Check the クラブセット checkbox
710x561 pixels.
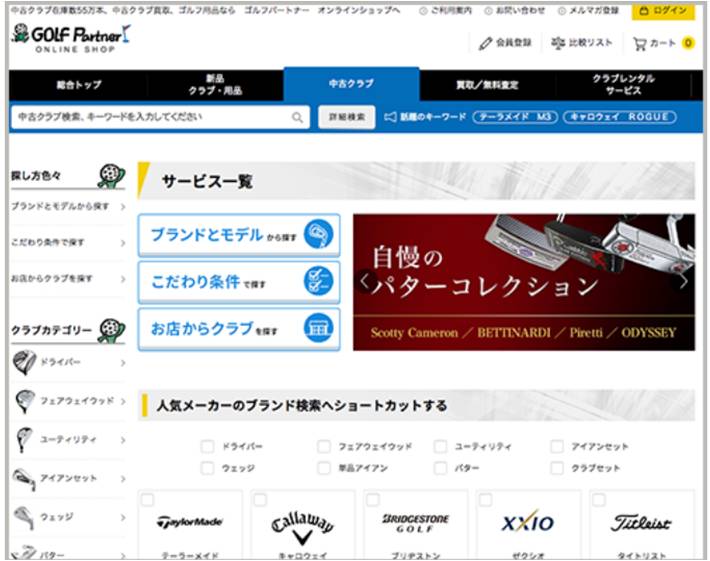tap(557, 468)
